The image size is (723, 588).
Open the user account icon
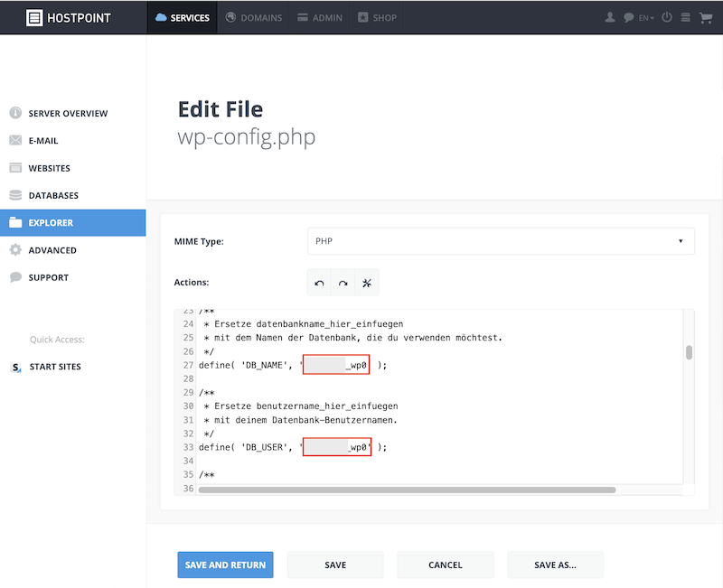click(x=609, y=17)
